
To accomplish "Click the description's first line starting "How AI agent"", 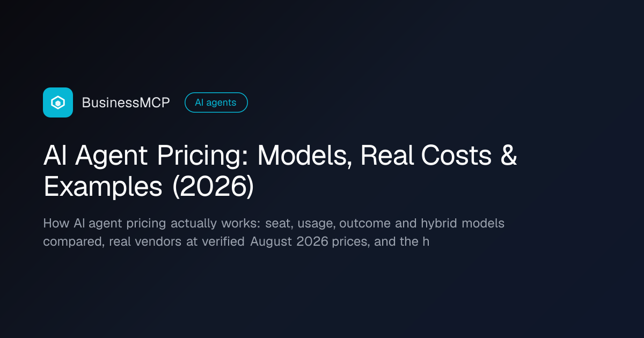I will 274,223.
